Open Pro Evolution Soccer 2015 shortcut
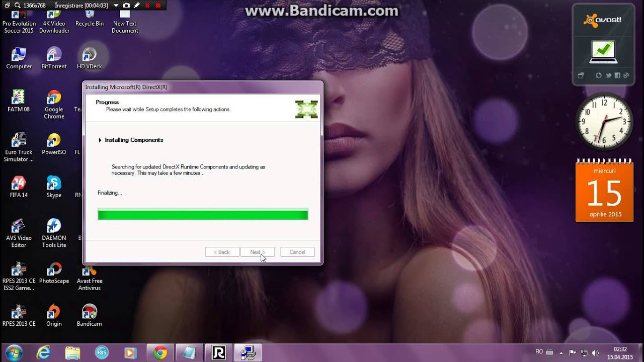 coord(19,22)
